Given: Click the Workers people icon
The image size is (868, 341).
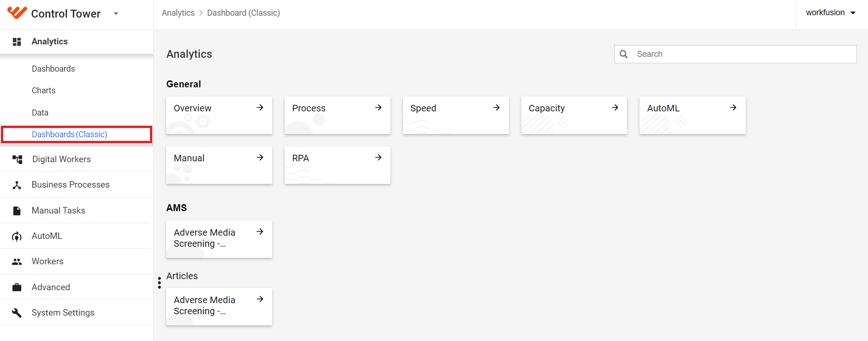Looking at the screenshot, I should click(17, 262).
